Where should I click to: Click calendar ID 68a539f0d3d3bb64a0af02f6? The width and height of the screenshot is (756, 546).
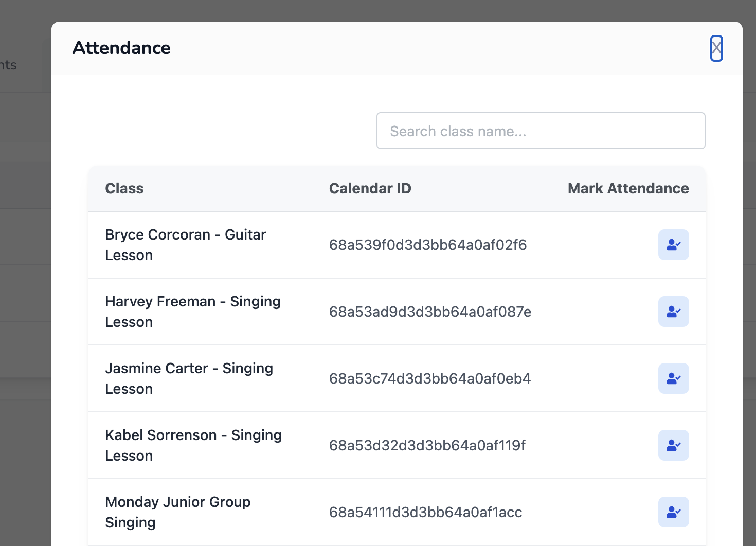point(427,245)
